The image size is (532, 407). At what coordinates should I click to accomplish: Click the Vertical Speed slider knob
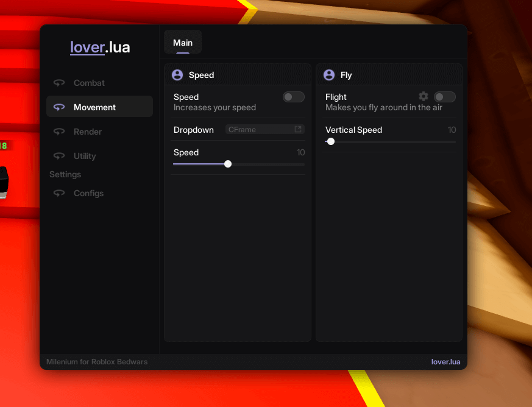tap(331, 141)
